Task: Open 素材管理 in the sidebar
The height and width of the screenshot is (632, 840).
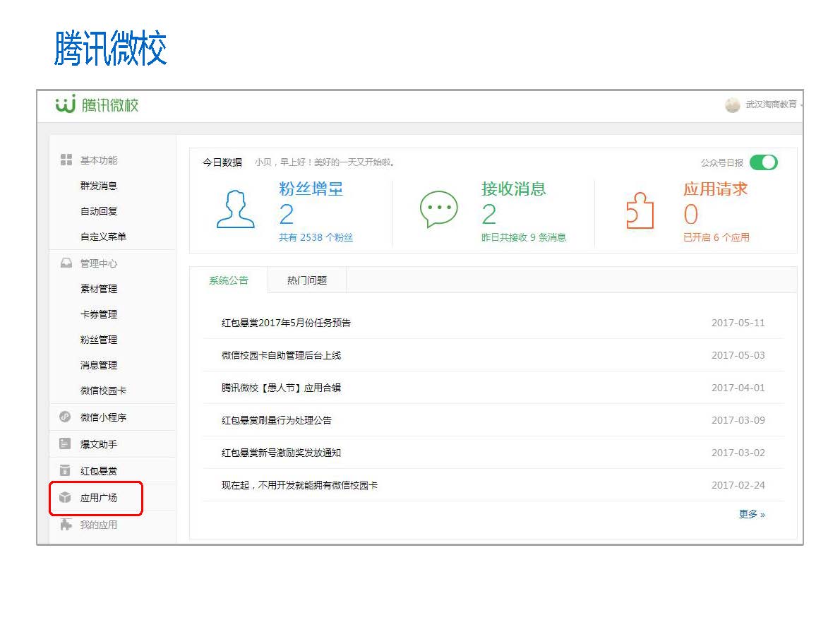Action: [x=99, y=289]
